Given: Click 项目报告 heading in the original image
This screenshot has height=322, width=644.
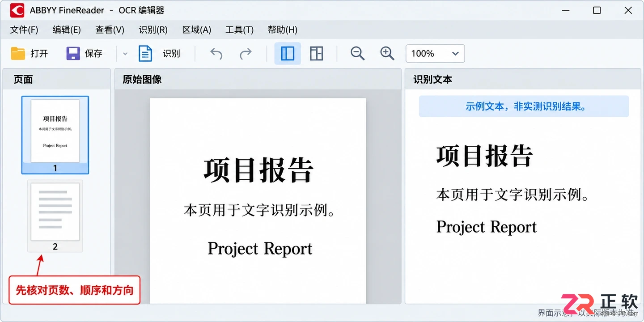Looking at the screenshot, I should pos(258,170).
